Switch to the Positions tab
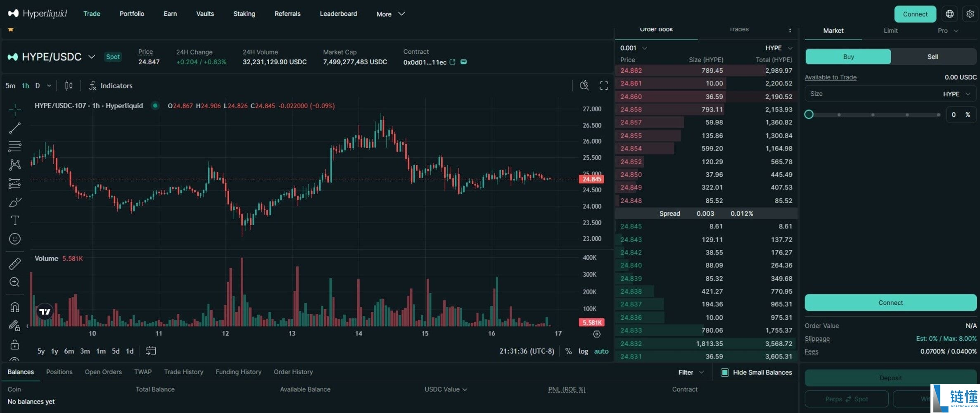This screenshot has width=980, height=413. click(x=59, y=372)
